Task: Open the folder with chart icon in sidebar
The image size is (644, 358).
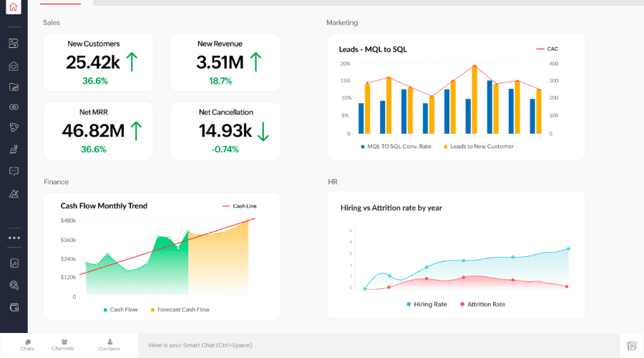Action: point(14,87)
